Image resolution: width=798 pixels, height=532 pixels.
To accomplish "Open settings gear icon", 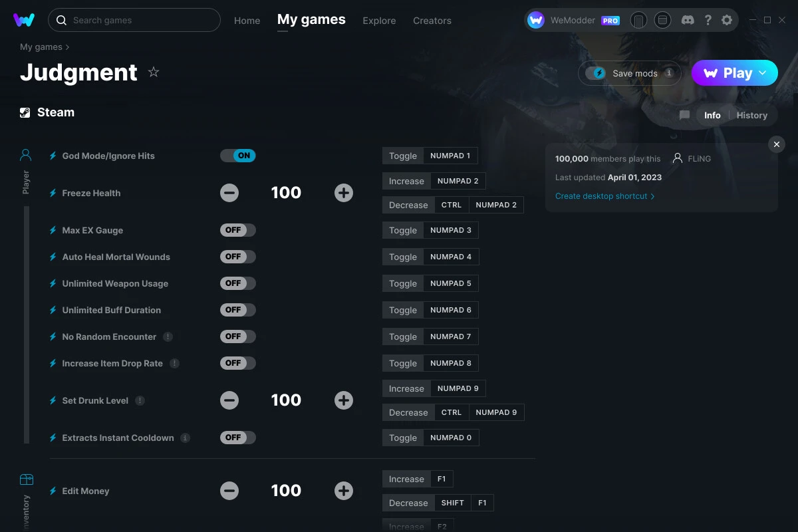I will click(x=727, y=20).
